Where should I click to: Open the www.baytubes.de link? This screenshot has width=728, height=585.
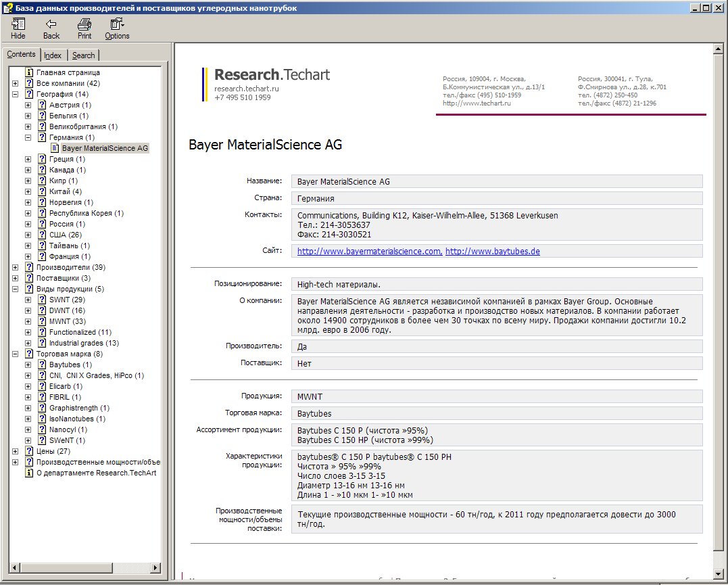[493, 252]
